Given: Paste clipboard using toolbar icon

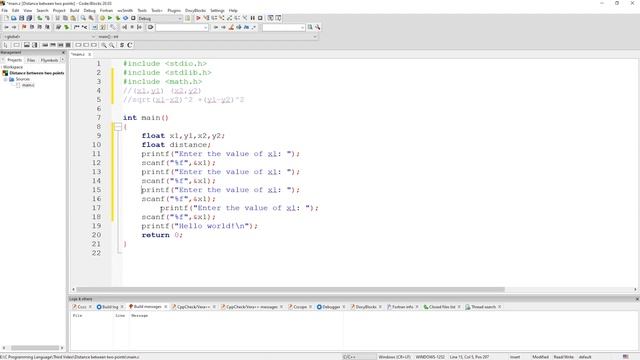Looking at the screenshot, I should [73, 18].
